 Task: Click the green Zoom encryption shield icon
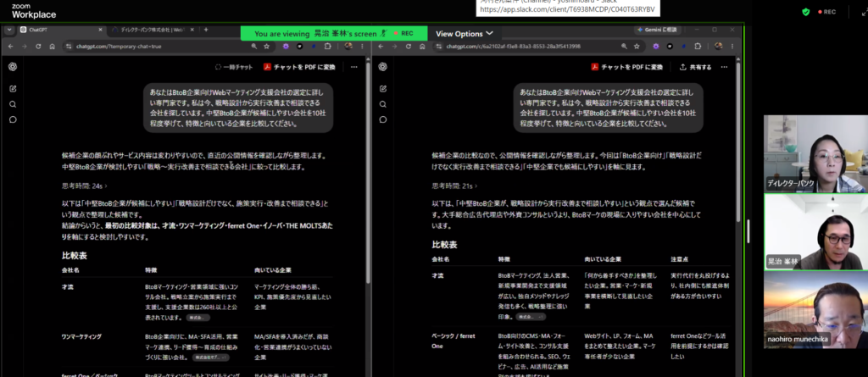pos(805,12)
